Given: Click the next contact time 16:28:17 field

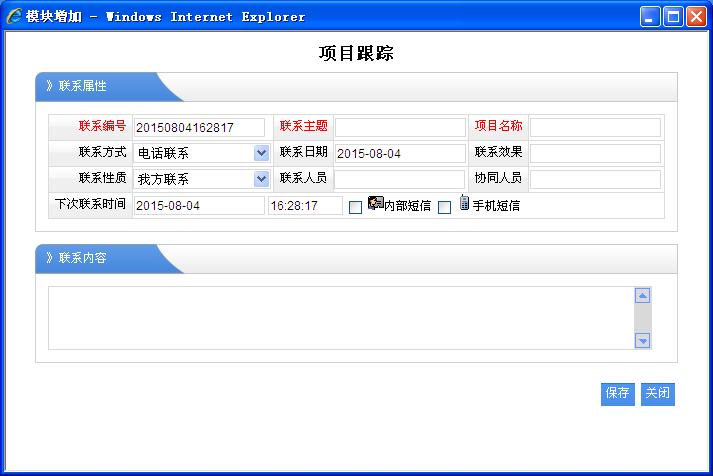Looking at the screenshot, I should (305, 205).
